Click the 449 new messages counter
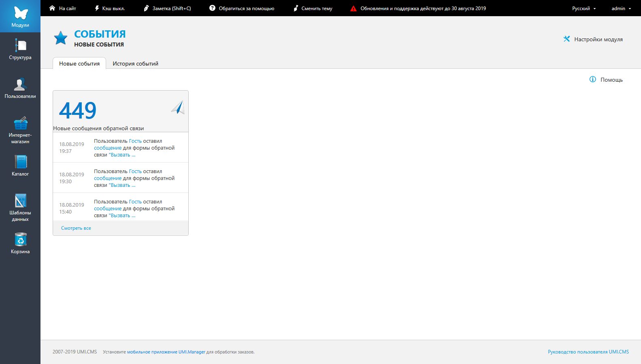641x364 pixels. click(78, 110)
